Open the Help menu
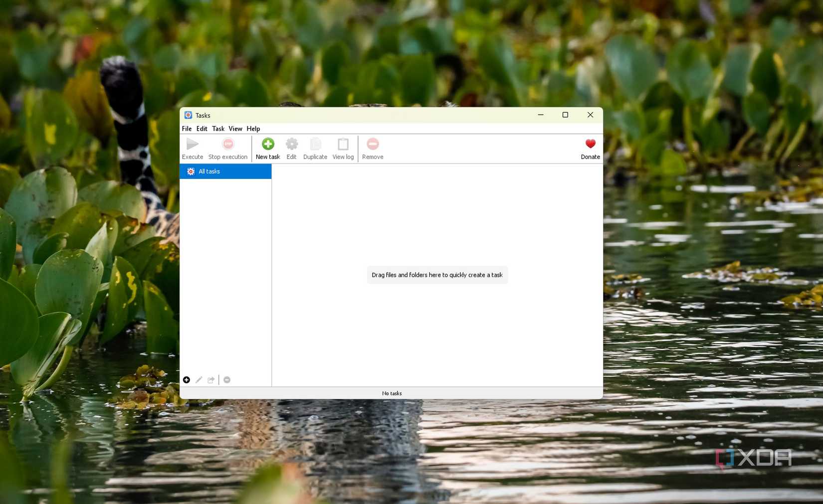 253,129
